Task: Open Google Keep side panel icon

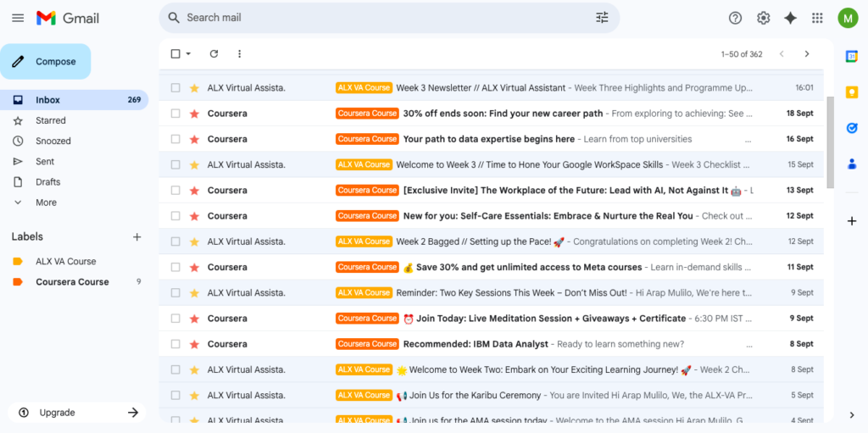Action: click(851, 92)
